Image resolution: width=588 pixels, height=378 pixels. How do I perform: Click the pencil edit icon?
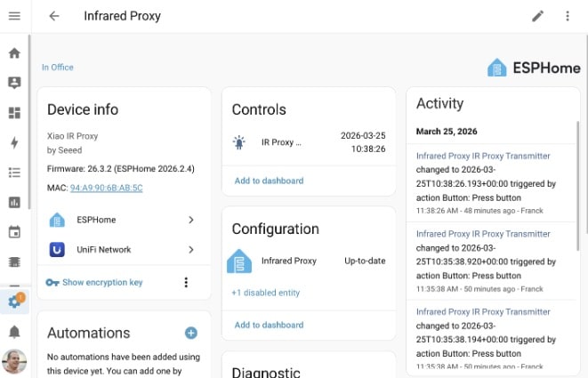537,16
